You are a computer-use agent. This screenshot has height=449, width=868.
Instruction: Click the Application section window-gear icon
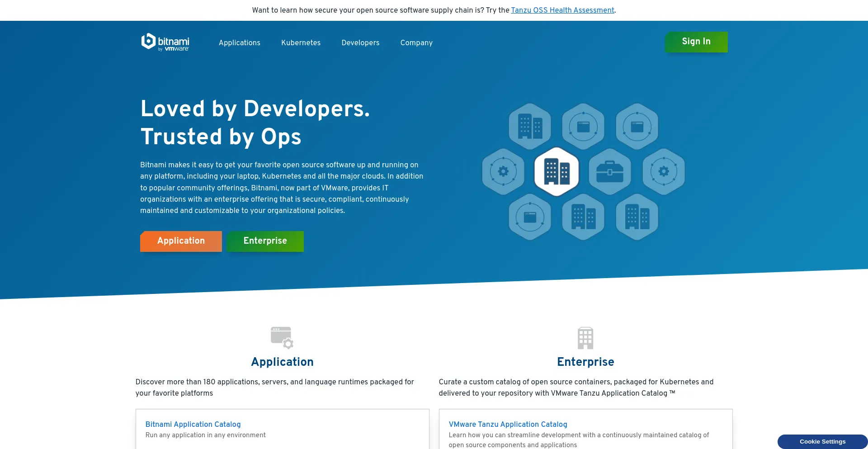tap(282, 338)
